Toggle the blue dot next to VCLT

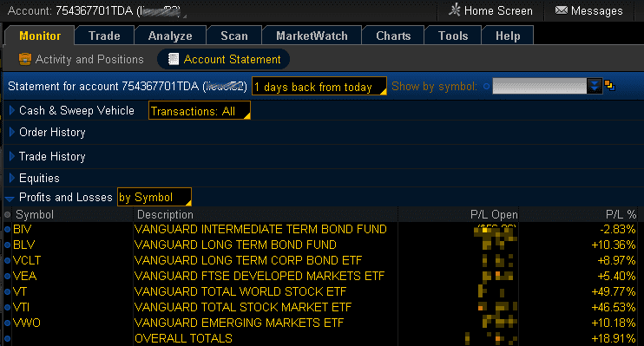[x=8, y=261]
